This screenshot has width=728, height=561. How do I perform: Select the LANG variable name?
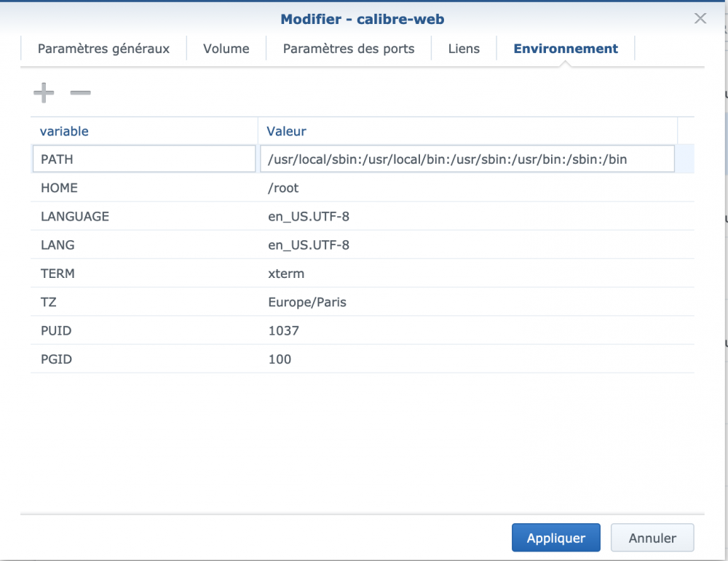click(58, 245)
